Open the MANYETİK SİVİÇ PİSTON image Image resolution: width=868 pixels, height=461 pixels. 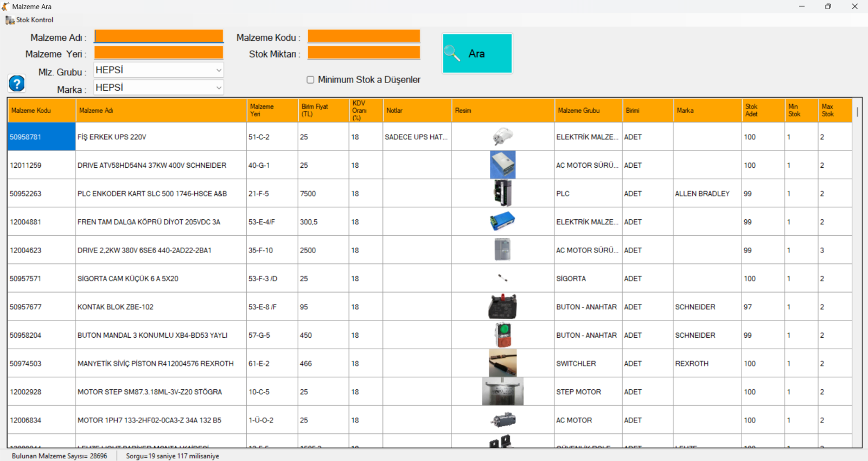(503, 363)
